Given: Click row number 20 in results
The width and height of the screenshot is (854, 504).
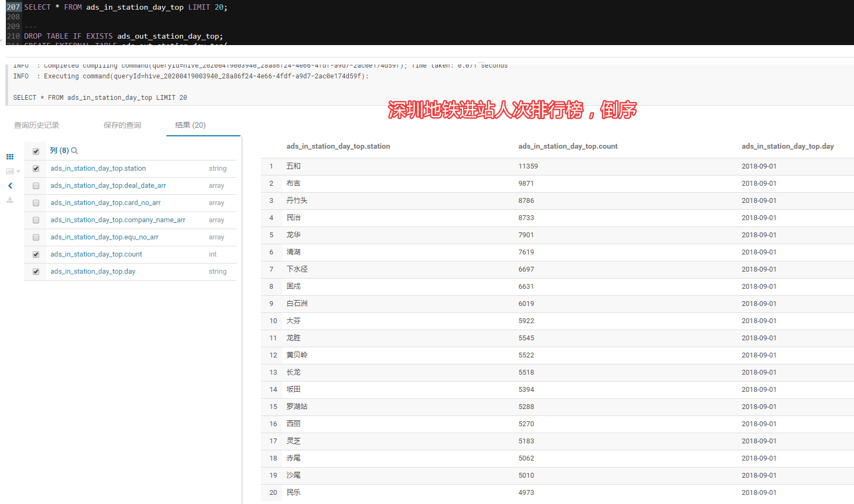Looking at the screenshot, I should [273, 493].
